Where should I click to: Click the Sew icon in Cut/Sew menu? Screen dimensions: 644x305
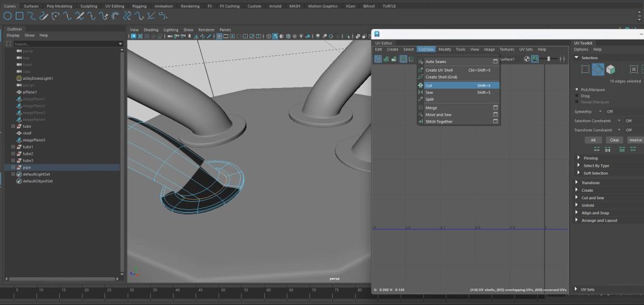pos(421,92)
